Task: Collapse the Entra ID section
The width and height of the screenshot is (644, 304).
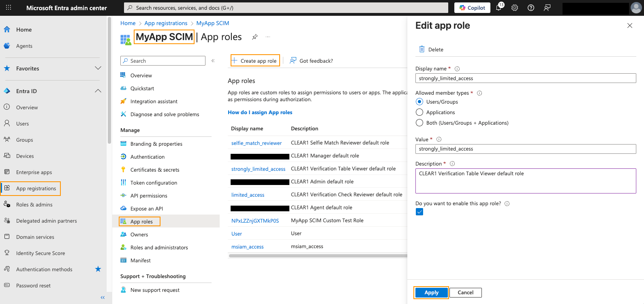Action: [x=98, y=91]
